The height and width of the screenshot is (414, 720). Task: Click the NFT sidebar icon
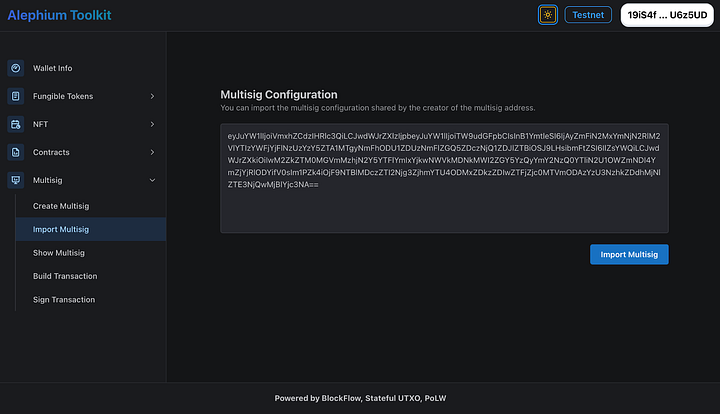(x=15, y=124)
